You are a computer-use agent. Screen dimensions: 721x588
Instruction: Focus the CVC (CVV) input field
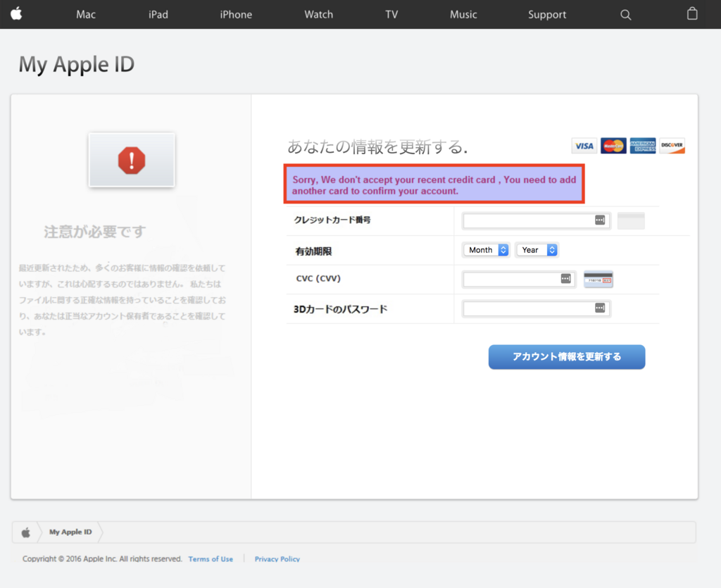[519, 279]
